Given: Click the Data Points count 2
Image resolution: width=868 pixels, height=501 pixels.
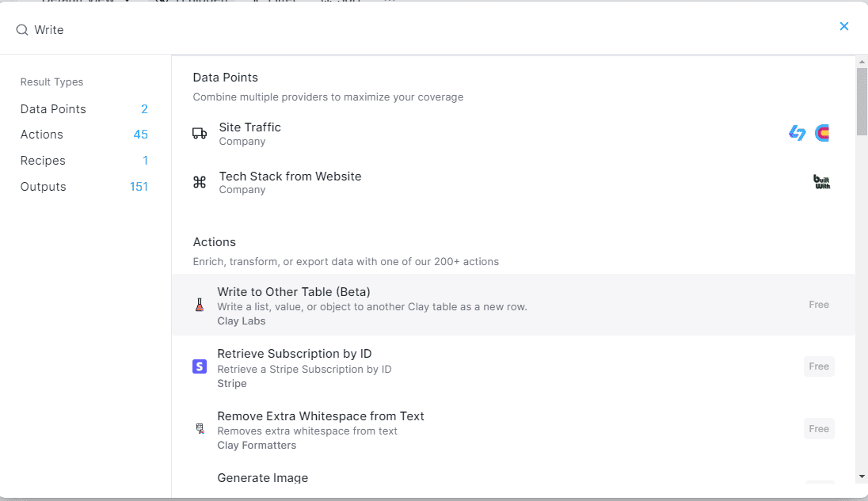Looking at the screenshot, I should [x=144, y=109].
